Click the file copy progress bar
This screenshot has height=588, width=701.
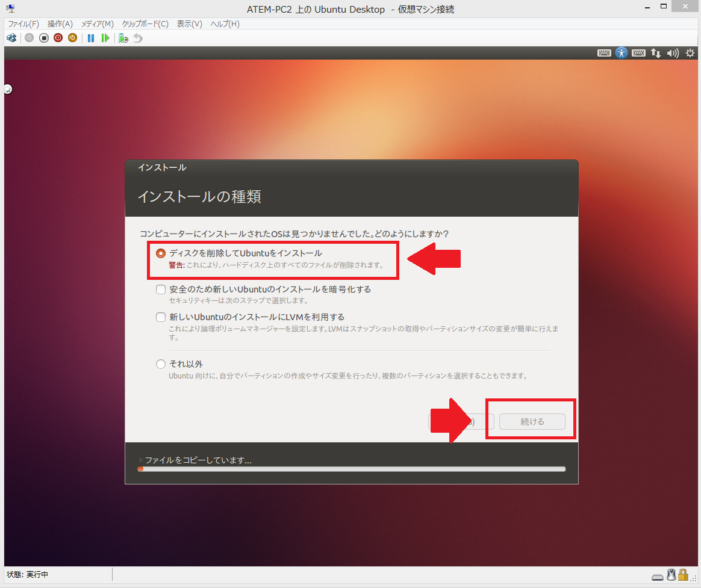click(352, 469)
